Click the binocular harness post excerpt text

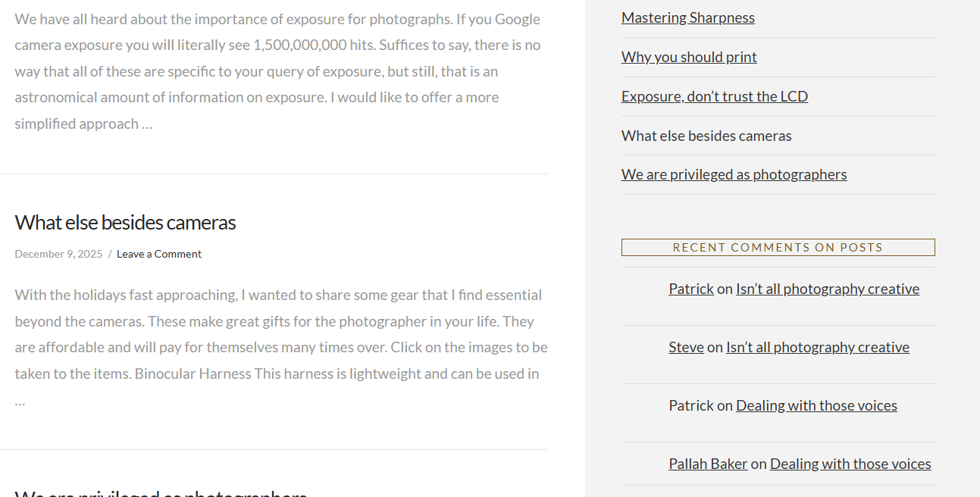(x=280, y=347)
